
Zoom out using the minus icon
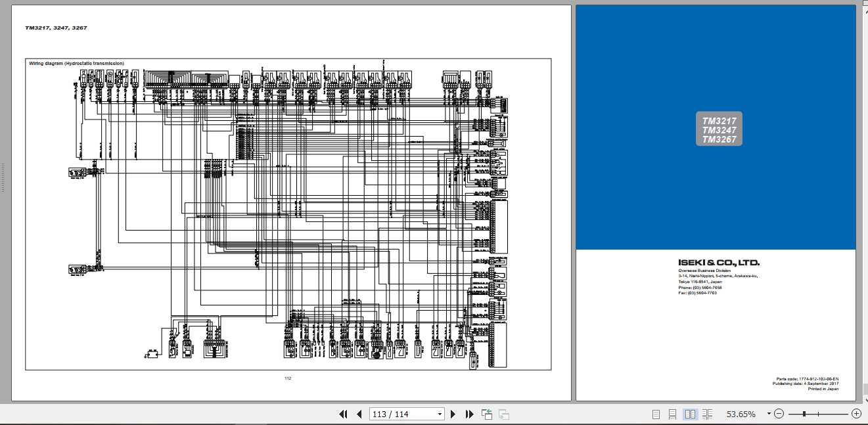click(779, 414)
